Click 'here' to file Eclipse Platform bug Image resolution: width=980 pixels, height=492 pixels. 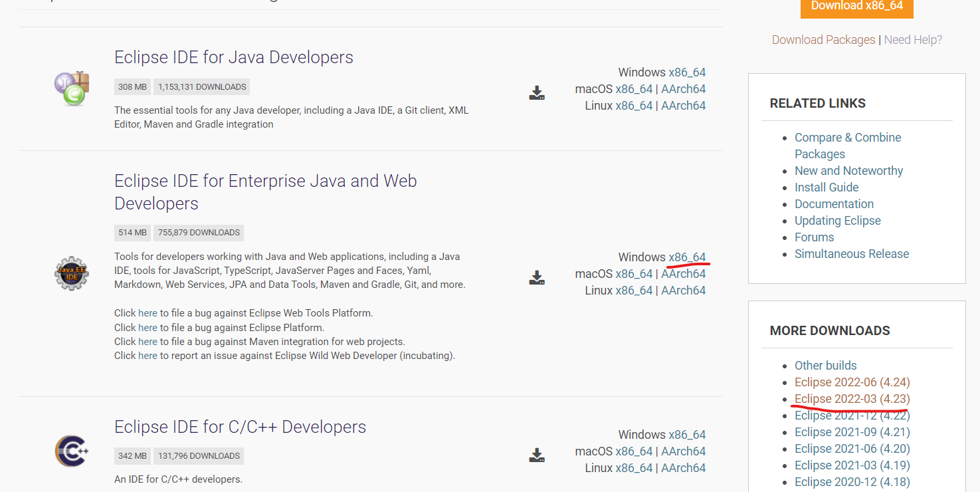147,328
